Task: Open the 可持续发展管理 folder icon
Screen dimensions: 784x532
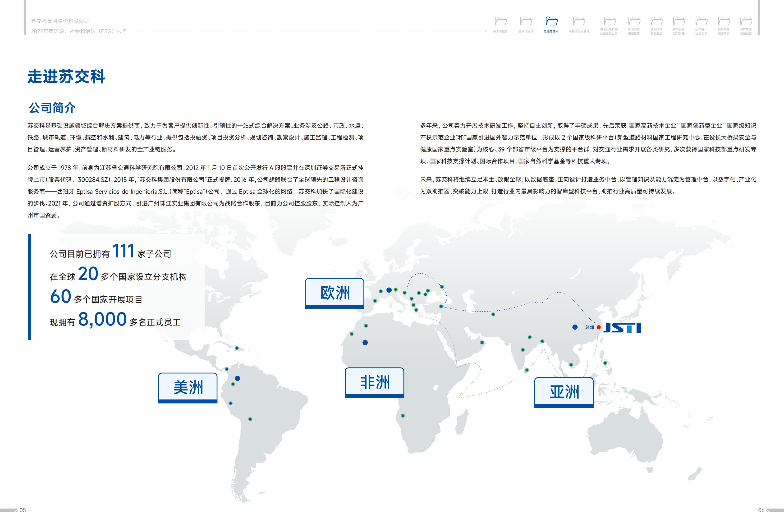Action: (579, 21)
